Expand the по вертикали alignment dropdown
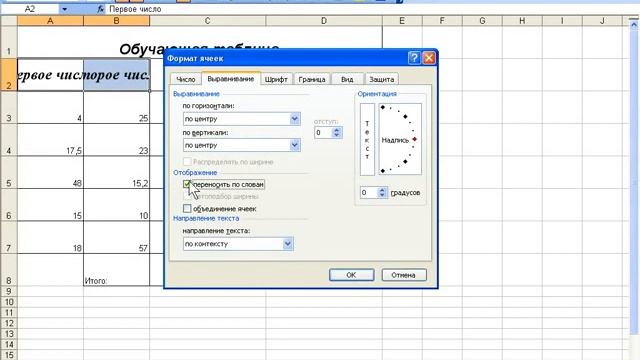 (295, 145)
